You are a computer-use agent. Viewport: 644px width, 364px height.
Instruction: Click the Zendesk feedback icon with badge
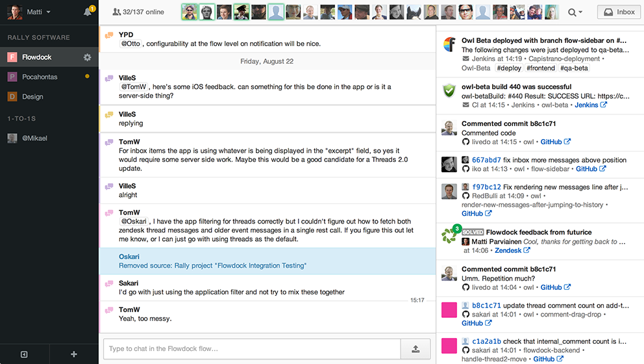tap(449, 236)
